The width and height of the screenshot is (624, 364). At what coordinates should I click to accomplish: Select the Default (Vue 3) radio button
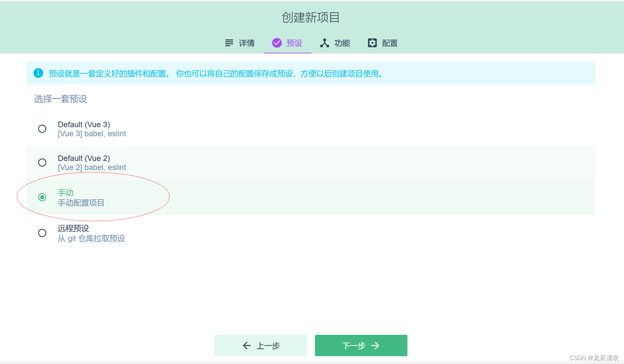42,129
